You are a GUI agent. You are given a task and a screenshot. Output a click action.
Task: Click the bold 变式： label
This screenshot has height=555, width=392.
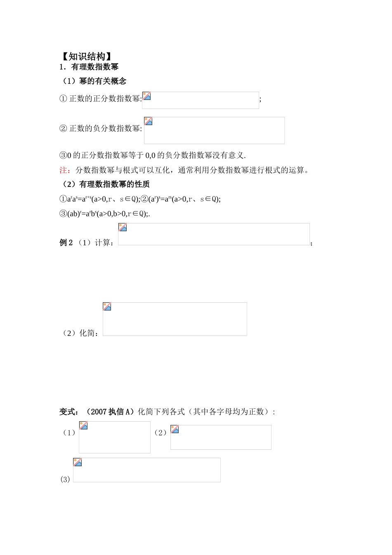(69, 412)
